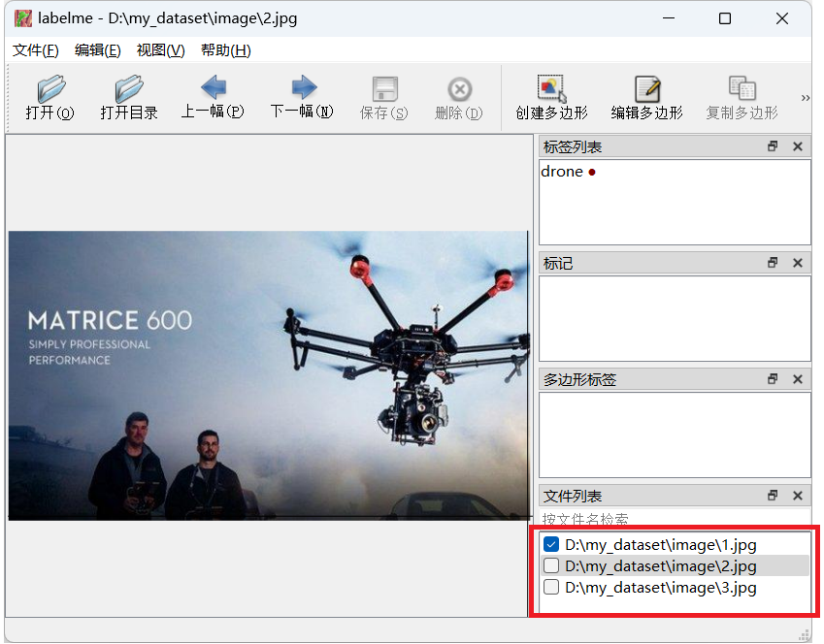This screenshot has height=644, width=824.
Task: Open the 文件(F) menu
Action: coord(36,50)
